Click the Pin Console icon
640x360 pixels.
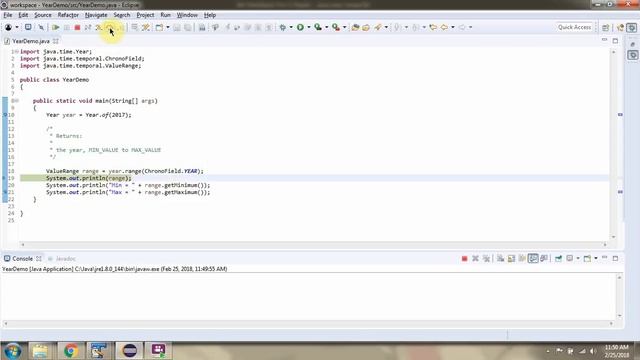(558, 258)
